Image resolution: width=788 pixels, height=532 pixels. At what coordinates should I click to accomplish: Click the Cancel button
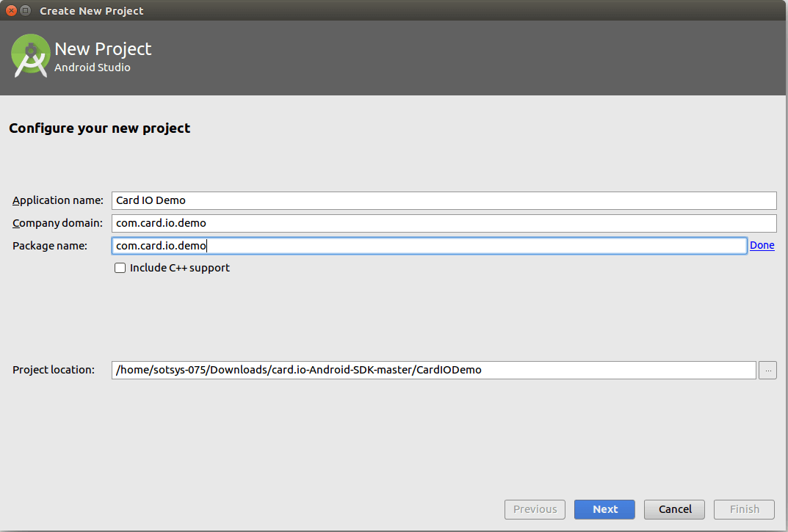(674, 509)
